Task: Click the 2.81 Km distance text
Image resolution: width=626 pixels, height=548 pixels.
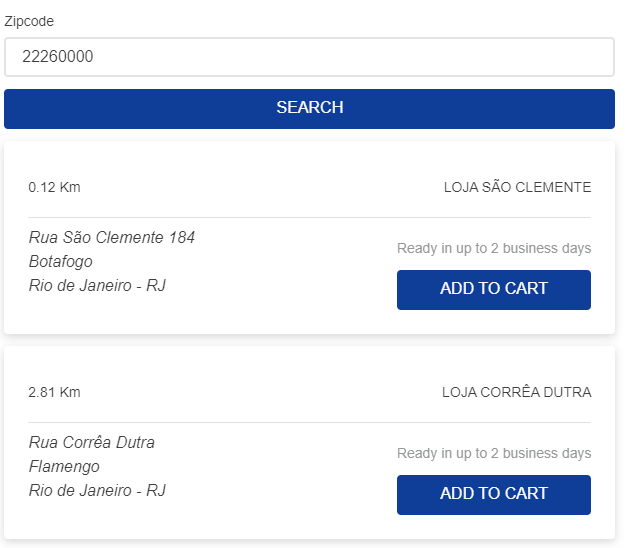Action: click(54, 392)
